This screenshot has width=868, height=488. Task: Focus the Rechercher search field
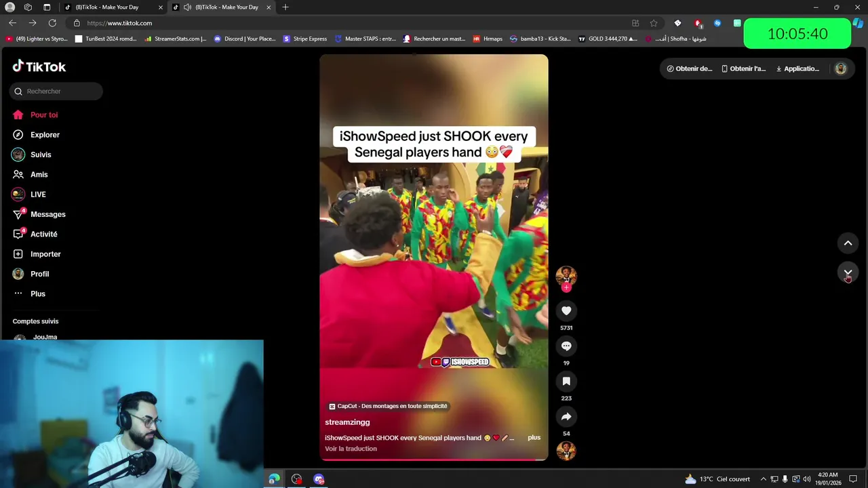coord(56,91)
